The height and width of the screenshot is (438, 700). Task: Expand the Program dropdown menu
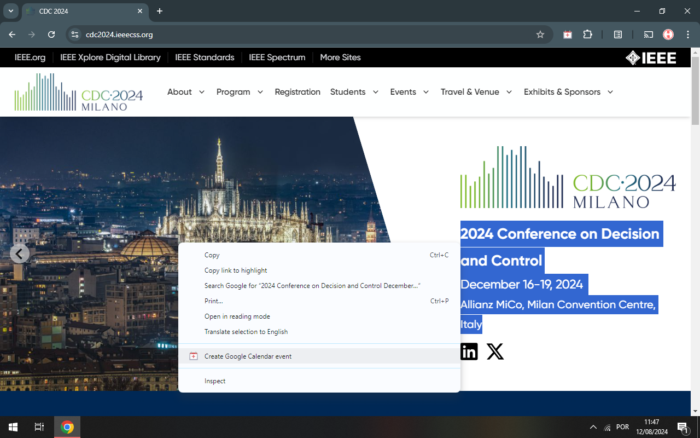[x=239, y=92]
